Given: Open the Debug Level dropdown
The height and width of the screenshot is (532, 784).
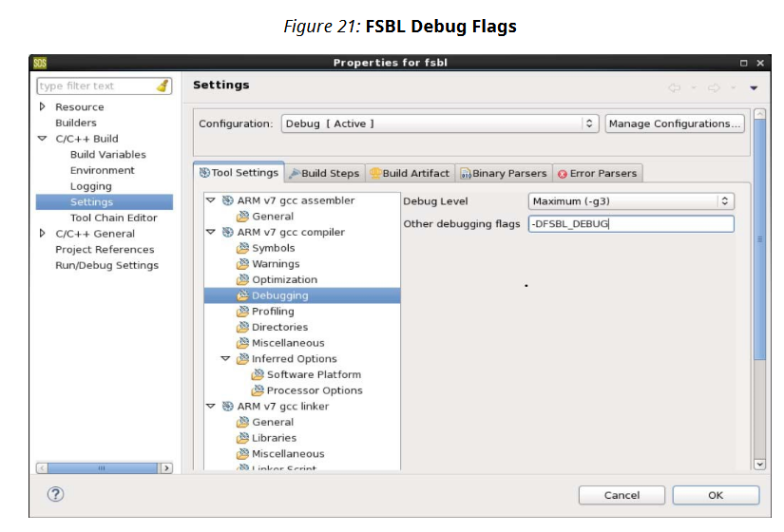Looking at the screenshot, I should 631,201.
